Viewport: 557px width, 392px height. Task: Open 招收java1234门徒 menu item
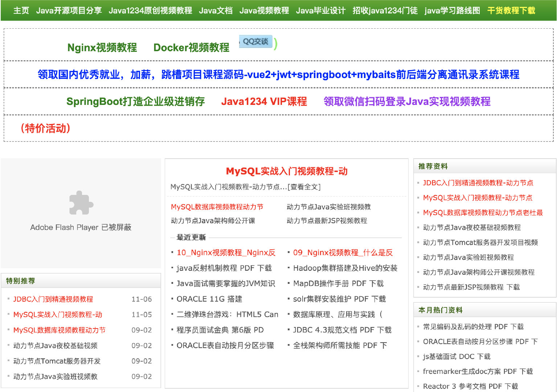(x=385, y=11)
